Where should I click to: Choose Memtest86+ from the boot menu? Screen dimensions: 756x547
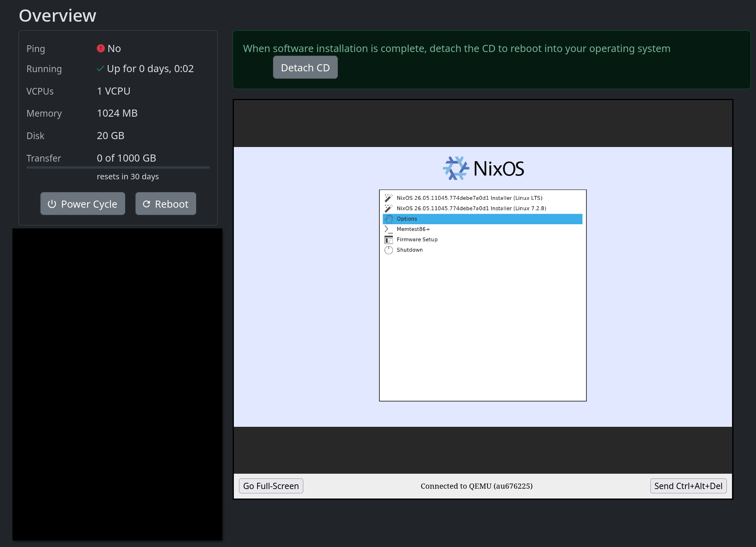(x=482, y=229)
